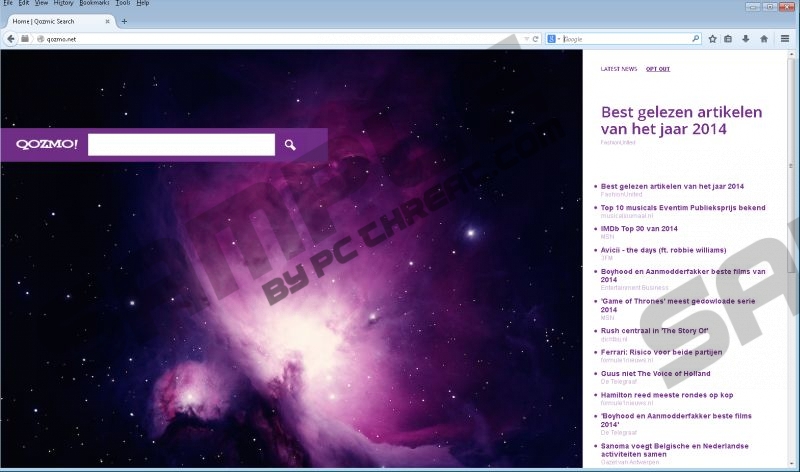Go back with the browser back arrow
Screen dimensions: 800x472
click(x=11, y=39)
